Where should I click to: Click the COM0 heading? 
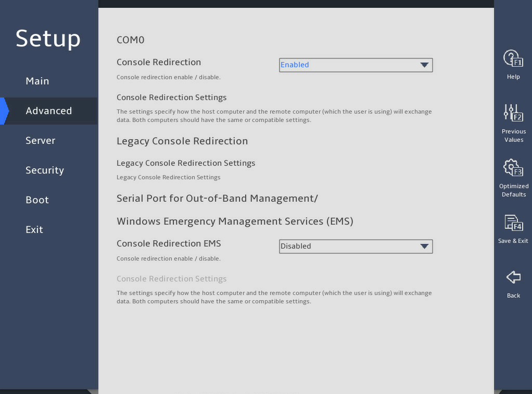131,40
